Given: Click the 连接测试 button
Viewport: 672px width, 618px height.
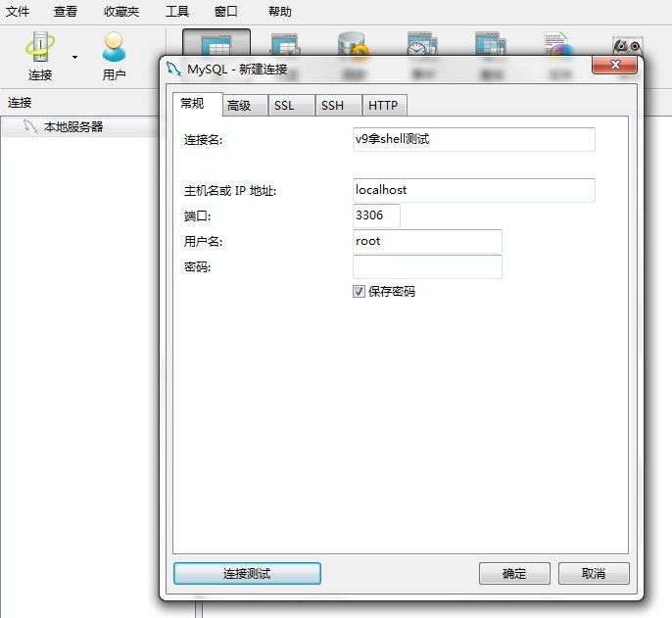Looking at the screenshot, I should [247, 573].
